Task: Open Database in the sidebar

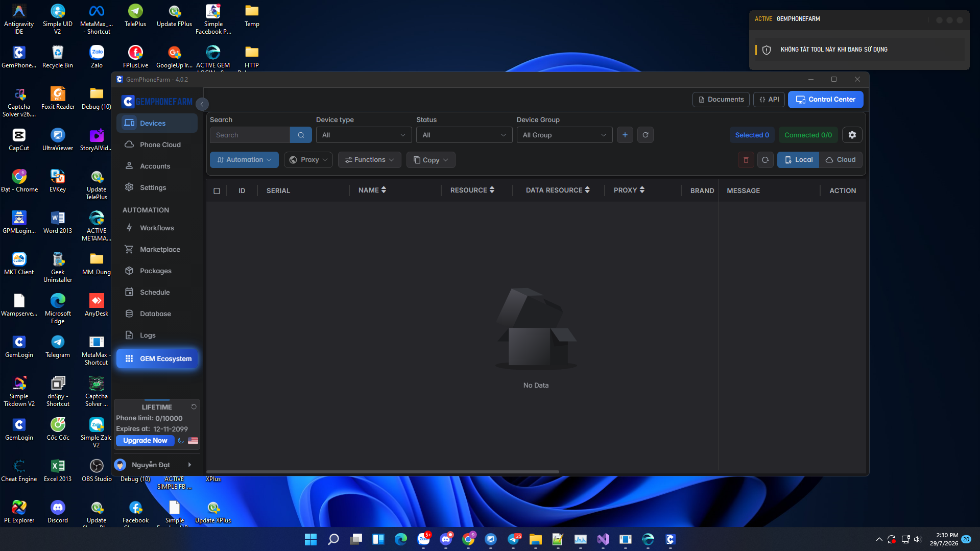Action: click(x=157, y=314)
